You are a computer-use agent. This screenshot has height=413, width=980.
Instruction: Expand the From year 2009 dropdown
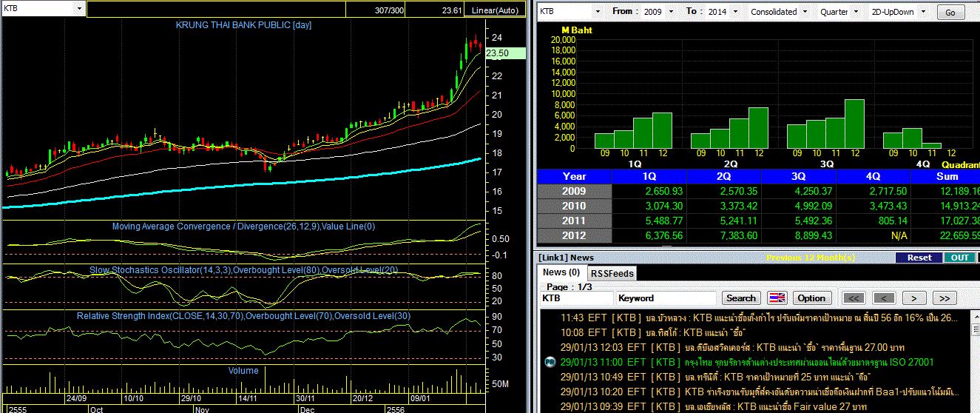pyautogui.click(x=671, y=12)
